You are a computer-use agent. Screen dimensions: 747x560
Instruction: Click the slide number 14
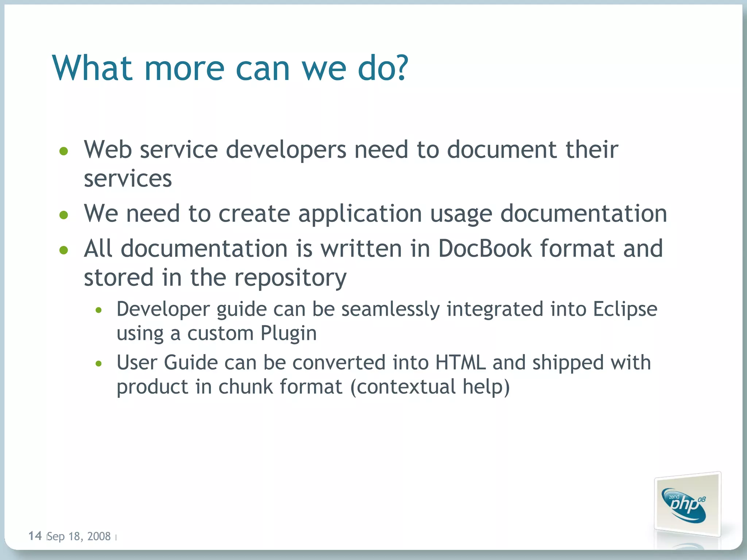point(35,536)
